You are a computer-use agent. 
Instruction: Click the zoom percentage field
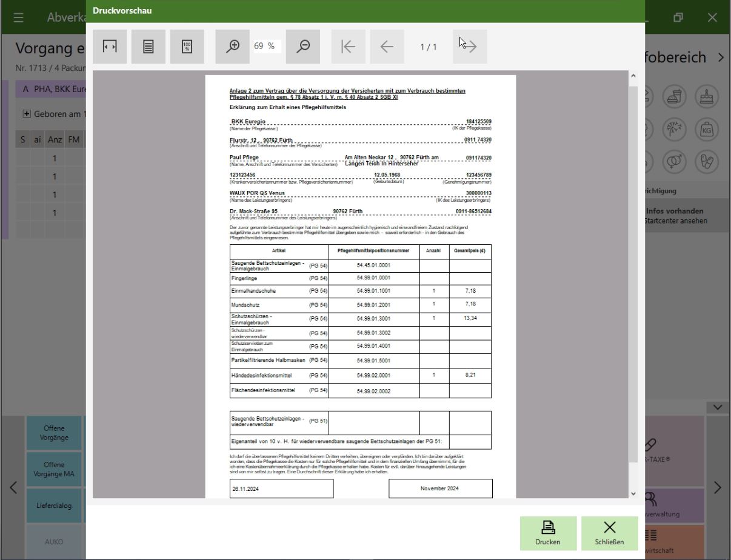pos(264,46)
